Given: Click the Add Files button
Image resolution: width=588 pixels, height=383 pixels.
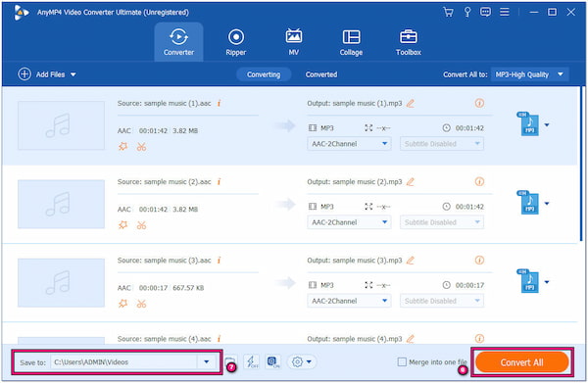Looking at the screenshot, I should 47,74.
